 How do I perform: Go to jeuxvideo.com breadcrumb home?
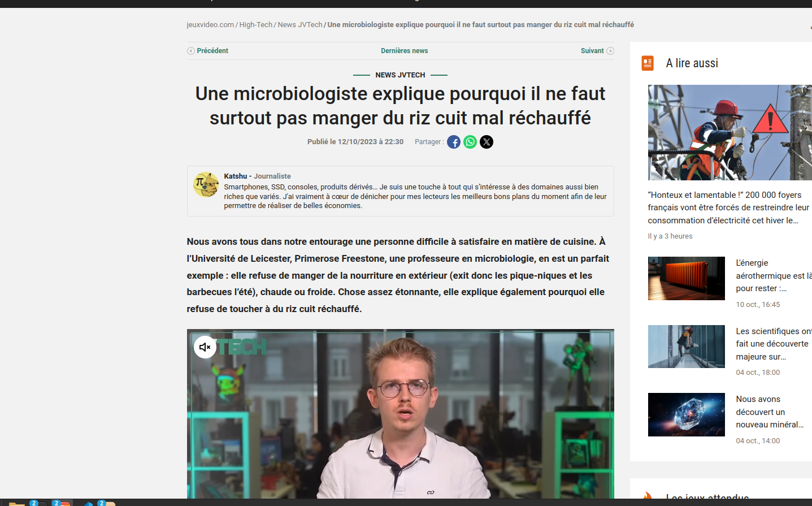point(210,25)
